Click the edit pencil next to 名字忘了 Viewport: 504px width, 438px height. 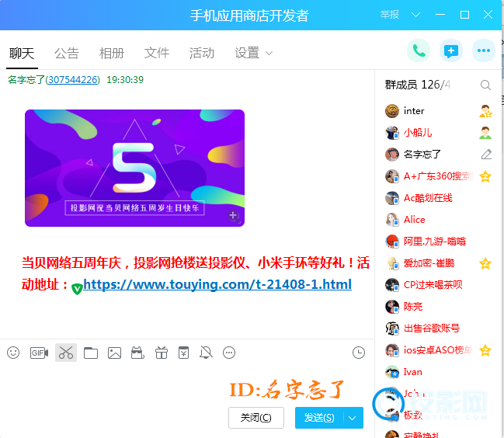tap(486, 155)
